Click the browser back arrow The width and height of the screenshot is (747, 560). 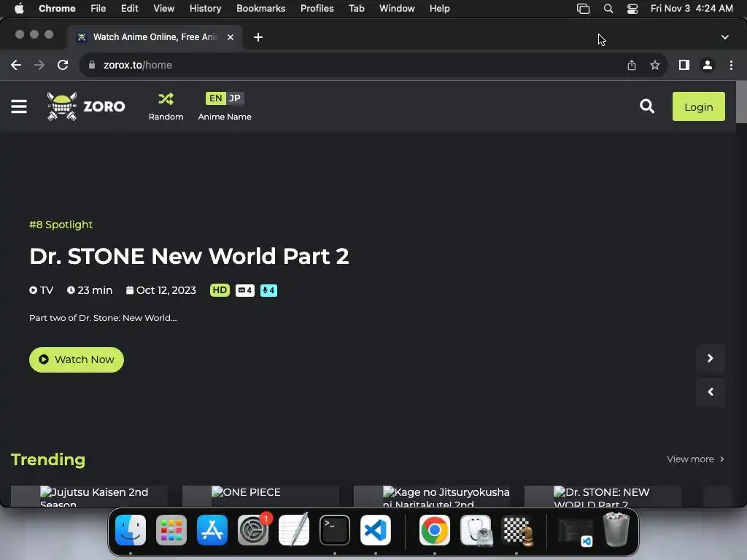click(16, 65)
